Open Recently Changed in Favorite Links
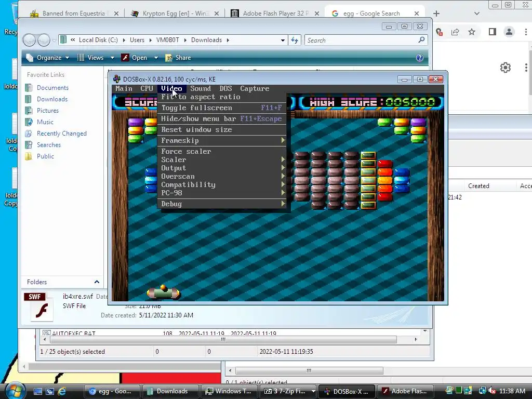Screen dimensions: 532x399 [x=62, y=134]
